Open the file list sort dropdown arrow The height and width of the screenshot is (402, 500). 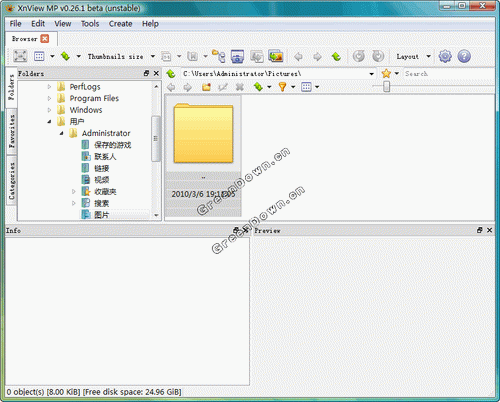(269, 87)
